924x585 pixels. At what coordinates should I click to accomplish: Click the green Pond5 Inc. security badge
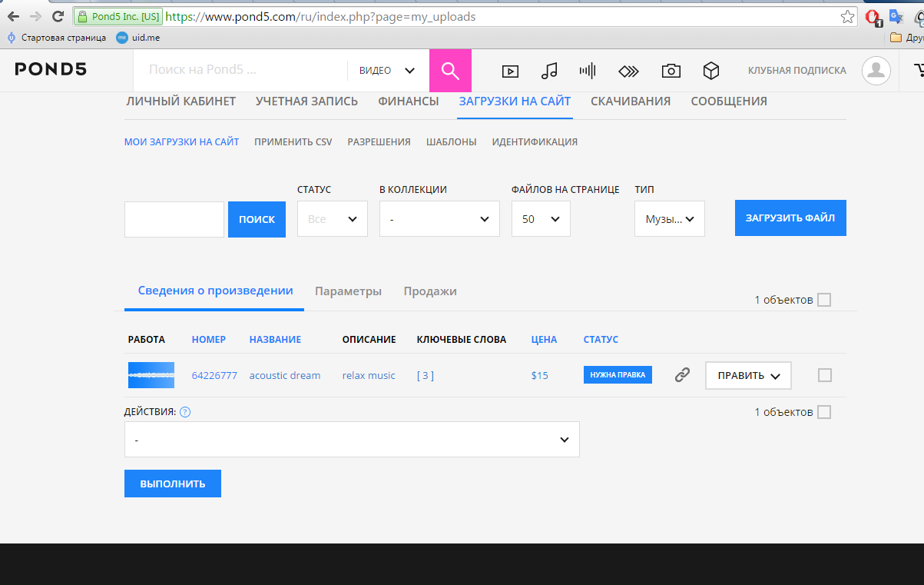point(118,16)
